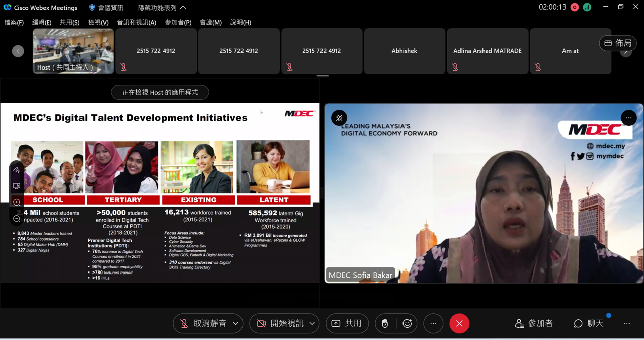The image size is (644, 340).
Task: Open more options beside the reactions button
Action: click(433, 323)
